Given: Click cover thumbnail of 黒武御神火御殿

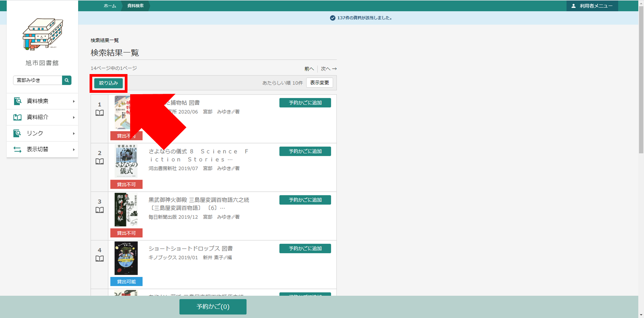Looking at the screenshot, I should point(126,210).
